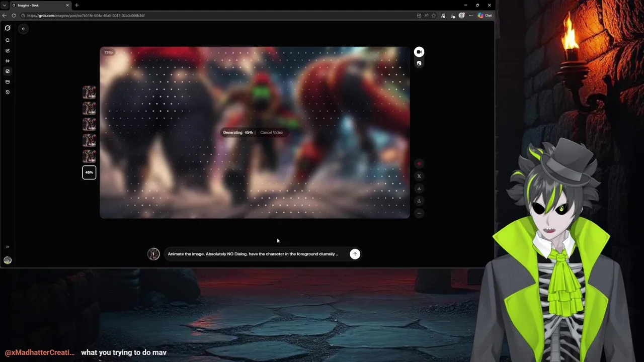Open the browser settings and more menu
Image resolution: width=644 pixels, height=362 pixels.
(470, 16)
